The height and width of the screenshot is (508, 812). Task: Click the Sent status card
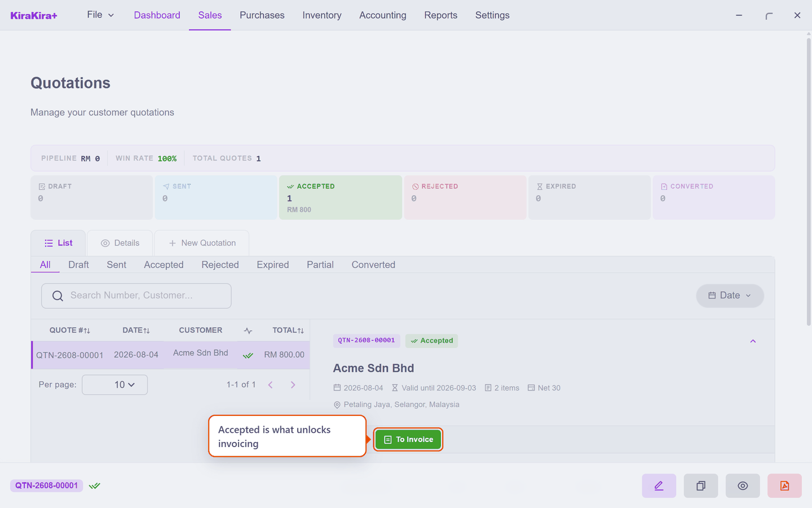point(216,198)
